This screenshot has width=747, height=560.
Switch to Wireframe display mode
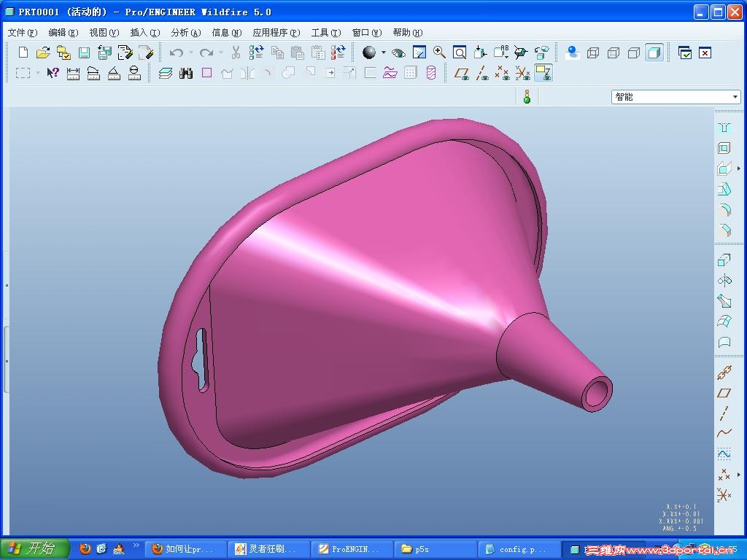(592, 52)
